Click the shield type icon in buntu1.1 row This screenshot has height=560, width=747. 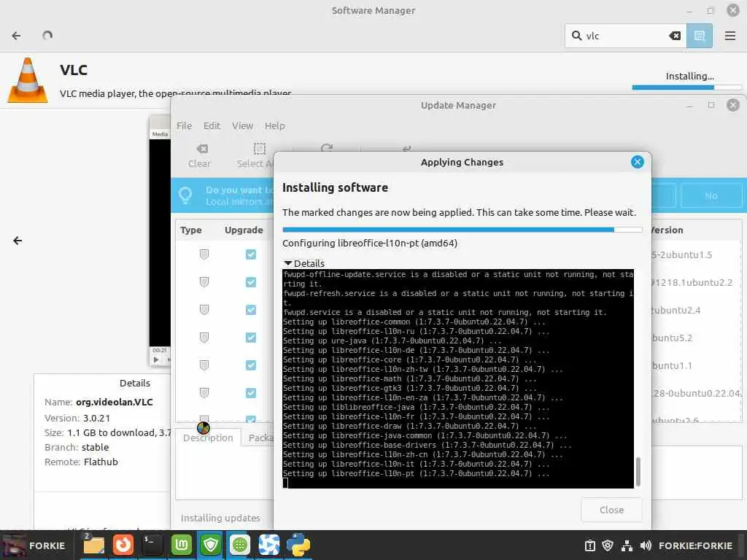[x=204, y=365]
